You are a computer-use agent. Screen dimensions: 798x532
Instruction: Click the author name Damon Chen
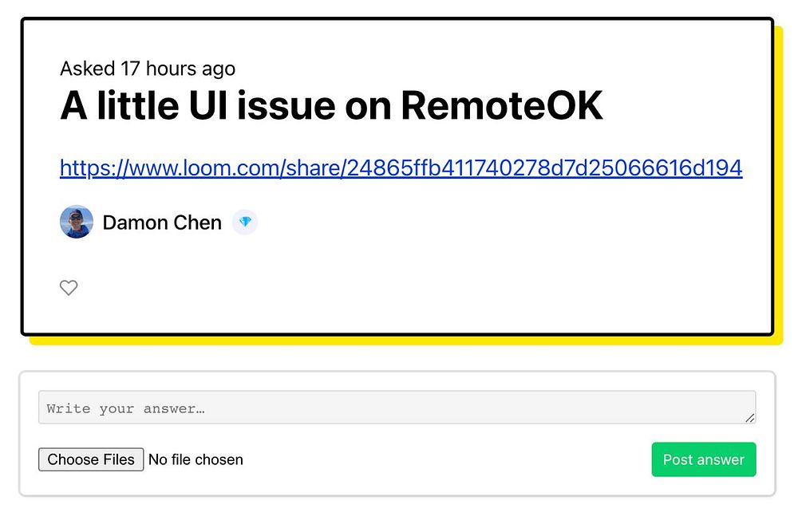click(x=162, y=223)
